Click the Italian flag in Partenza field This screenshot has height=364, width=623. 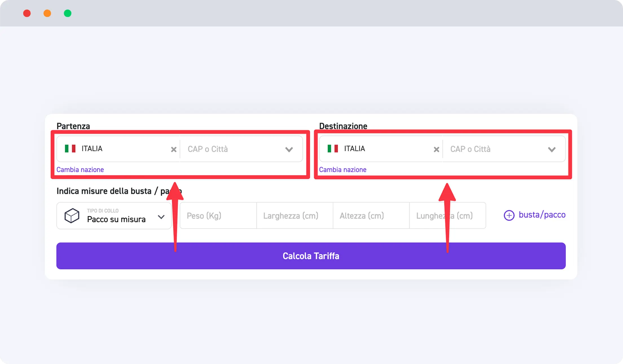point(70,149)
